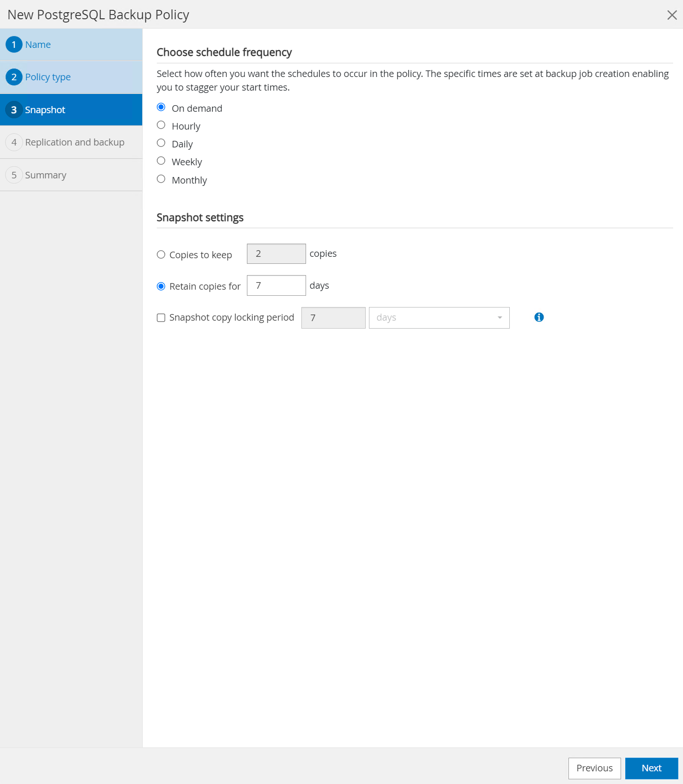The height and width of the screenshot is (784, 683).
Task: Open the Replication and backup step
Action: (75, 142)
